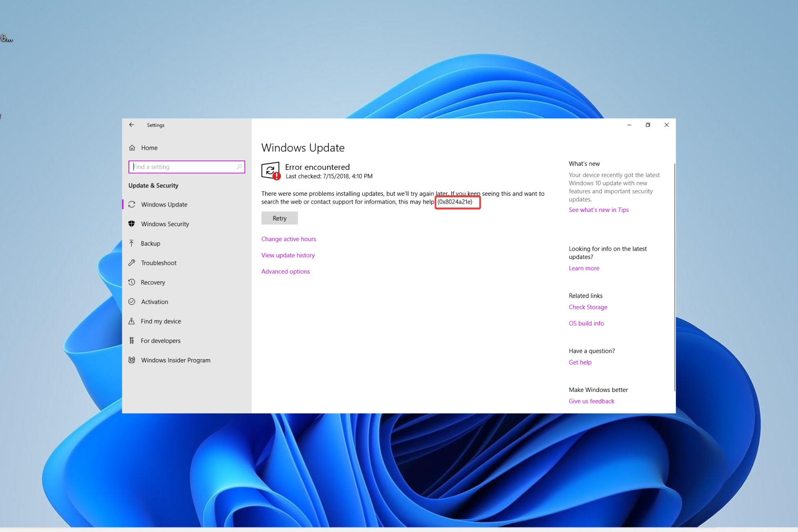Click the Activation checkmark circle icon
Screen dimensions: 798x532
coord(132,302)
